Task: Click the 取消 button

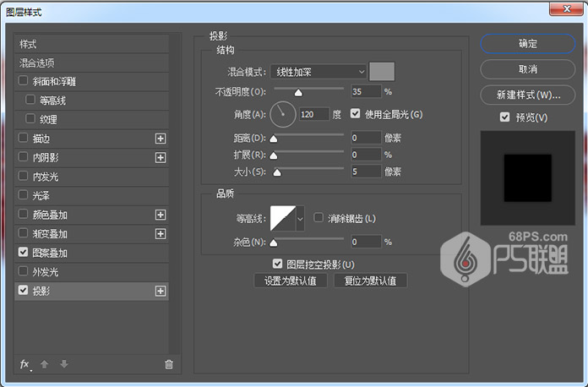Action: pyautogui.click(x=528, y=69)
